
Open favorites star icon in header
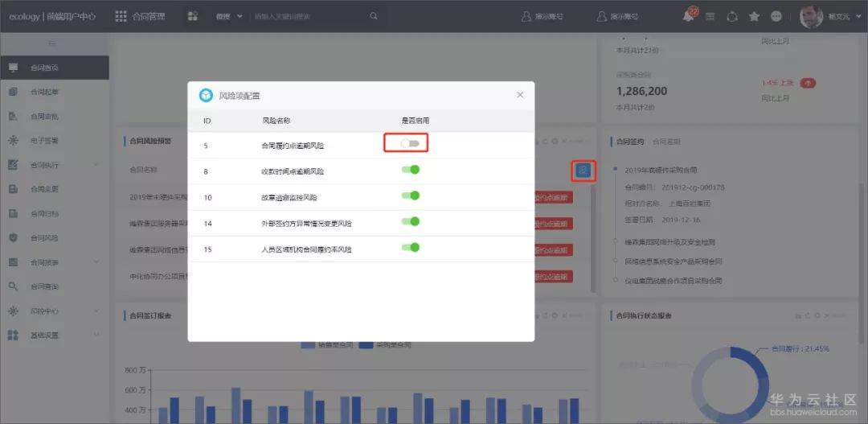point(754,17)
